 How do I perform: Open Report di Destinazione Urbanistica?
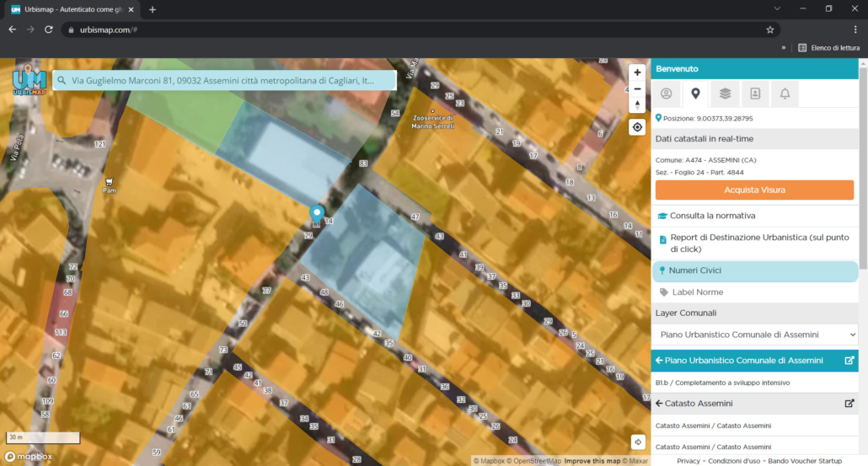[755, 243]
